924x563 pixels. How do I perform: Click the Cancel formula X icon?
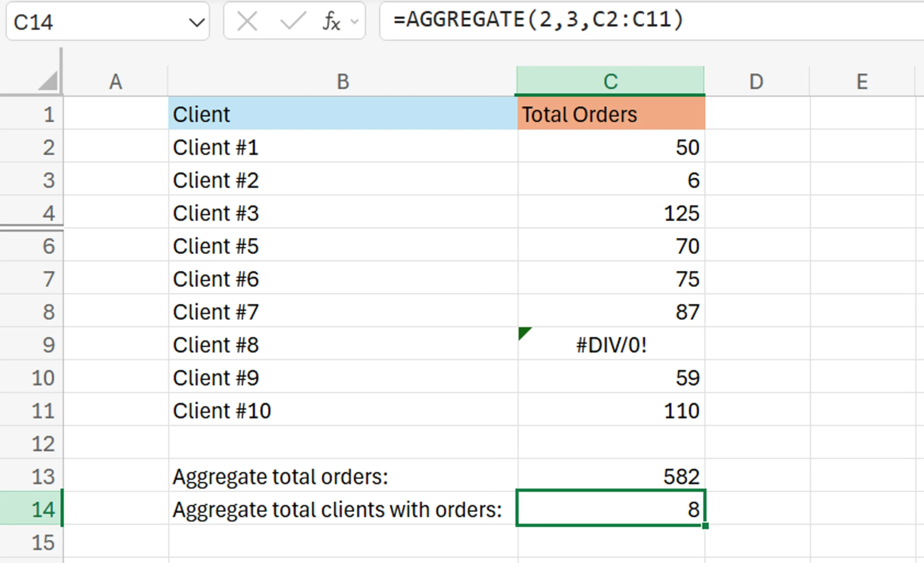coord(247,21)
